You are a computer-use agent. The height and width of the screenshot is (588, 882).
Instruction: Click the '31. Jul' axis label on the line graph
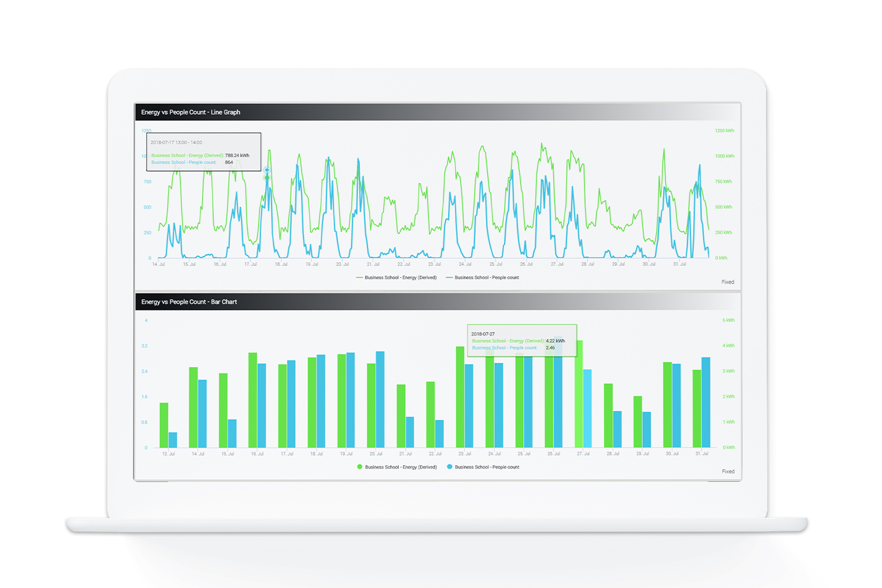(680, 265)
